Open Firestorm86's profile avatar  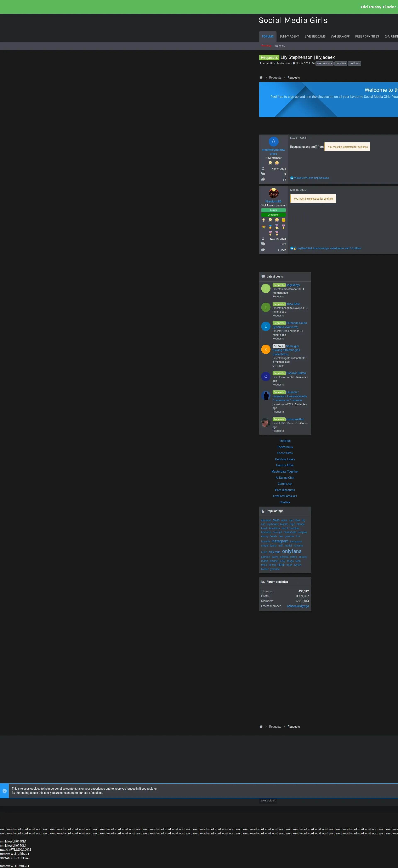[273, 193]
